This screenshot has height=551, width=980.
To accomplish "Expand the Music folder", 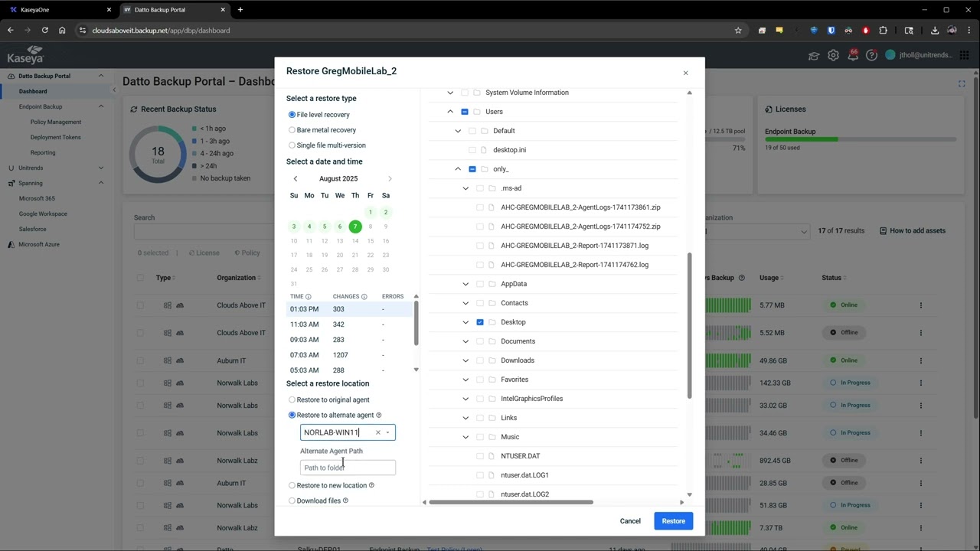I will [465, 437].
